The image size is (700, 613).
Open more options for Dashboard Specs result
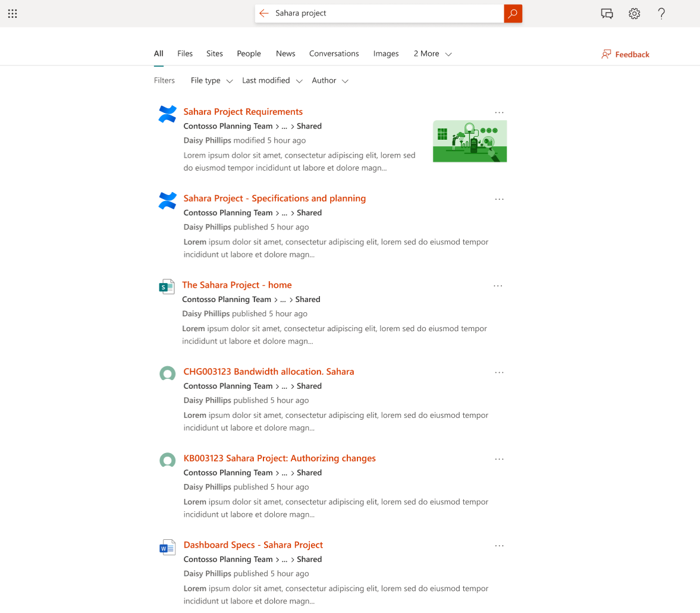pyautogui.click(x=499, y=546)
